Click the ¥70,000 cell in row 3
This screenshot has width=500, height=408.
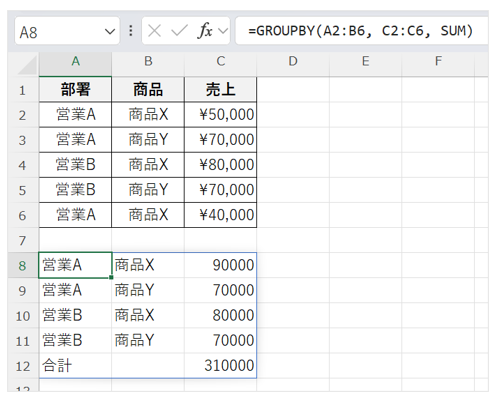point(221,140)
